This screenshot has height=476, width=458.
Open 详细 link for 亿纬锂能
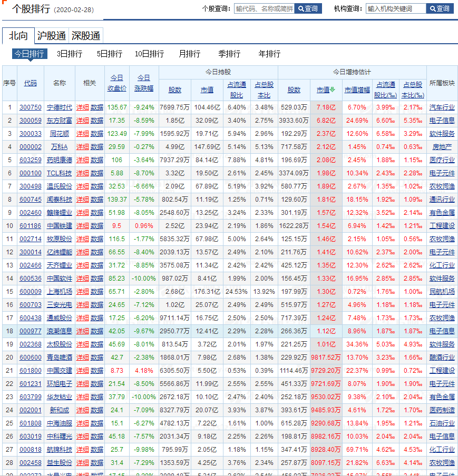click(82, 252)
